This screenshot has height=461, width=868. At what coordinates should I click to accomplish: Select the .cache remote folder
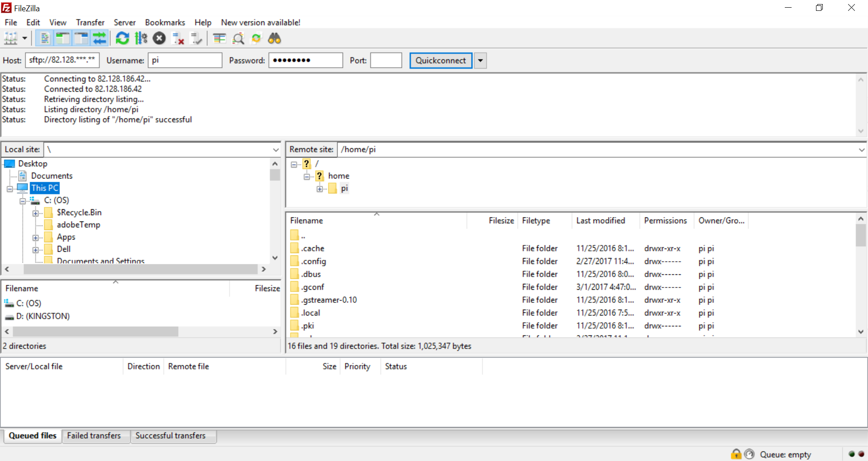(x=313, y=249)
